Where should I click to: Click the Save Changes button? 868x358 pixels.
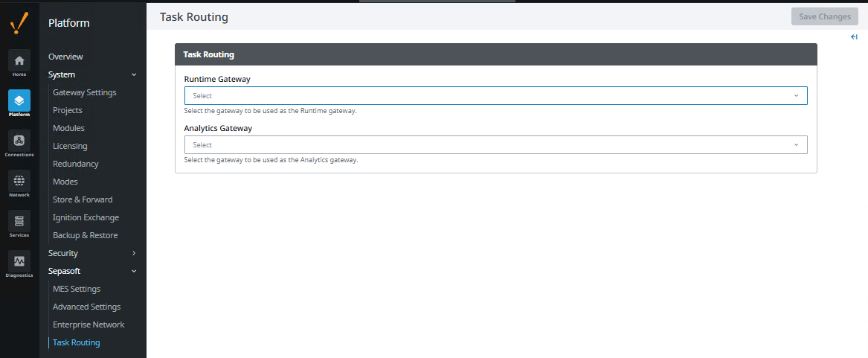[x=824, y=17]
